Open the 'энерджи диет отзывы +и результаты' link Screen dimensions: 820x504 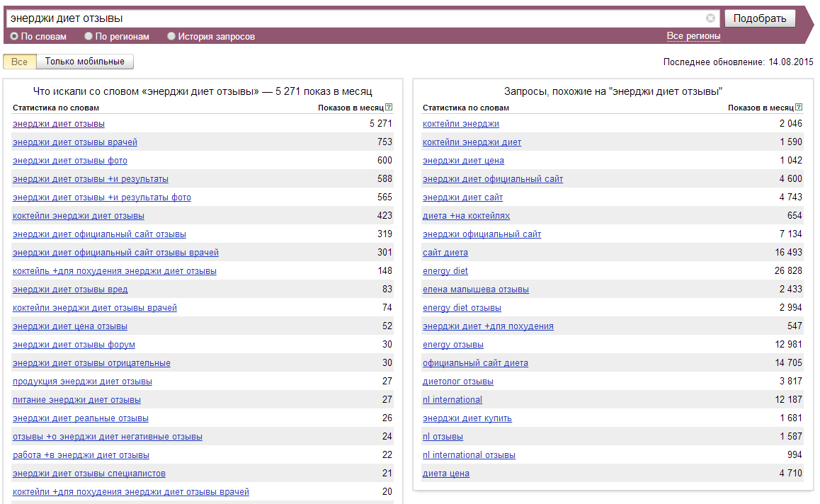tap(91, 179)
